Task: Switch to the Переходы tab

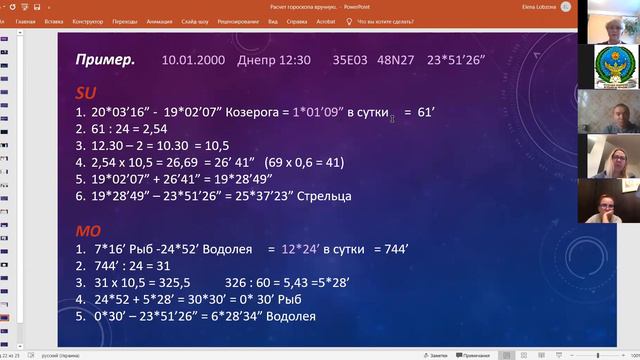Action: (x=125, y=22)
